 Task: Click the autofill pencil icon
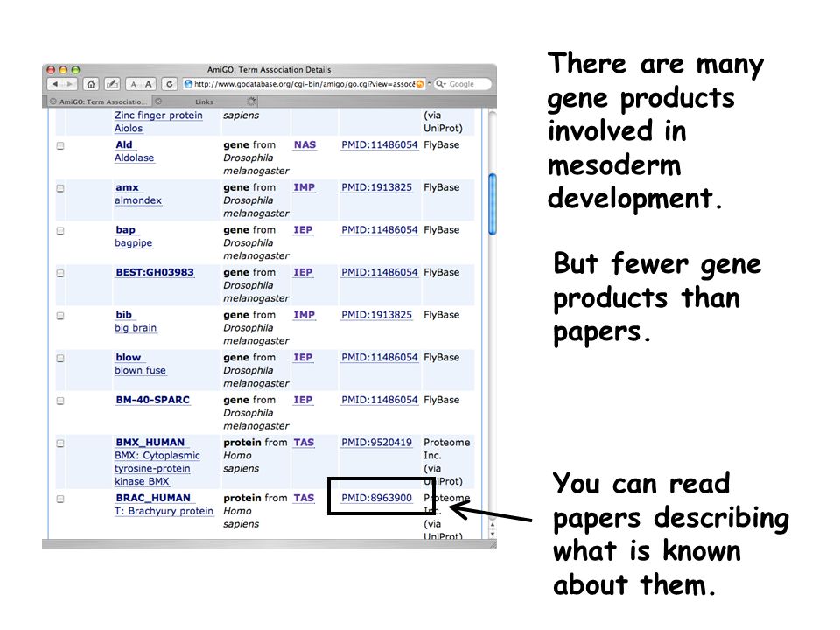click(112, 84)
